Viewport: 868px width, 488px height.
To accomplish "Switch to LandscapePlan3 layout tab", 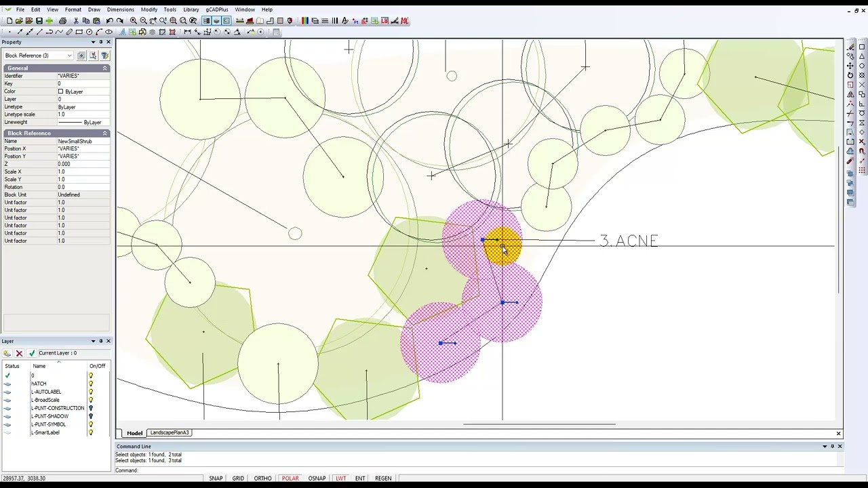I will tap(170, 432).
